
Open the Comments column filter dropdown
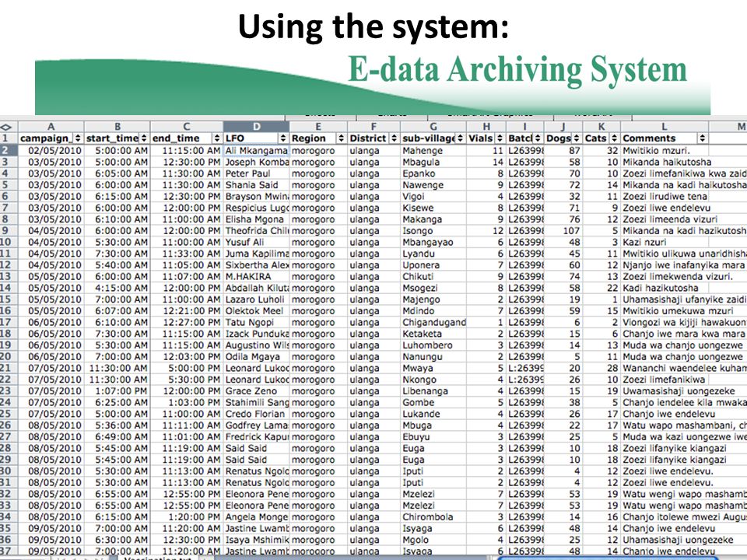703,138
